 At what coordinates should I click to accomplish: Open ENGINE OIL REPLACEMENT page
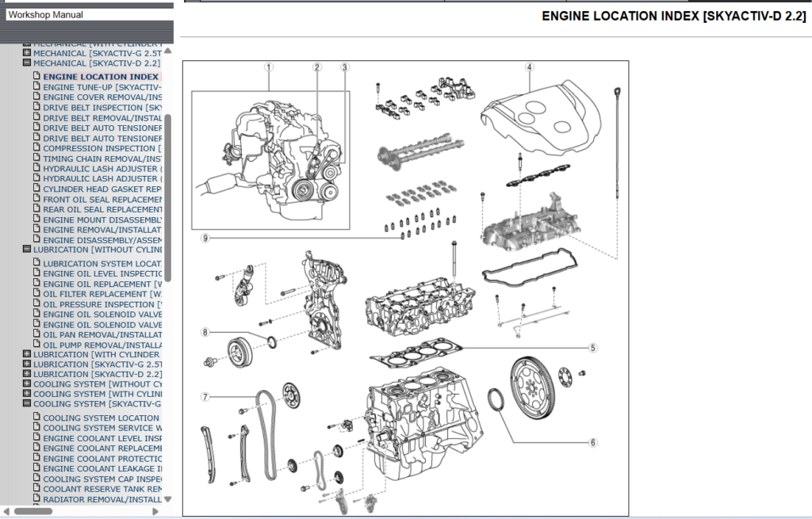point(102,284)
